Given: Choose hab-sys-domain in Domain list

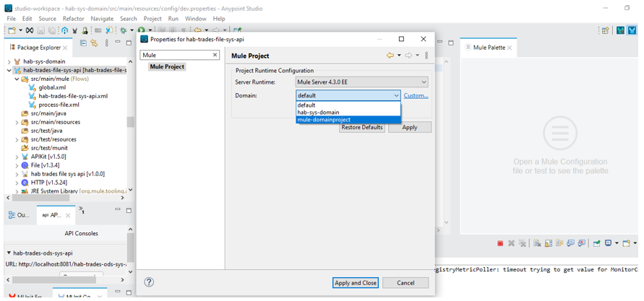Looking at the screenshot, I should 348,112.
